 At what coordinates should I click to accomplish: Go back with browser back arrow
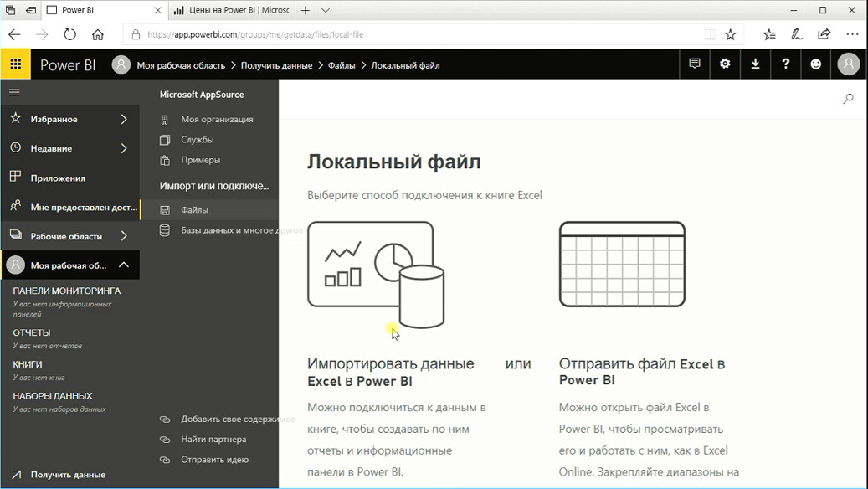click(x=14, y=34)
